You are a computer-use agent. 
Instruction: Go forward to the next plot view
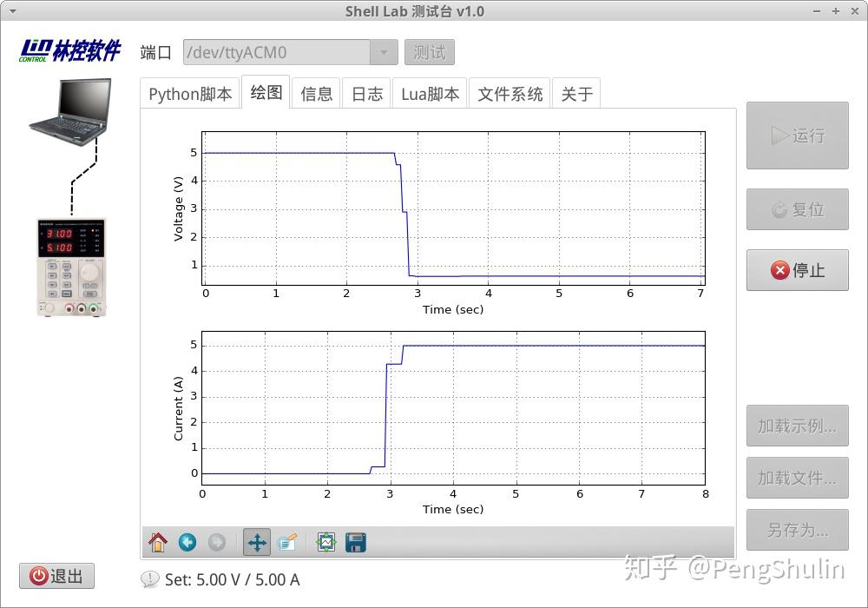coord(215,542)
